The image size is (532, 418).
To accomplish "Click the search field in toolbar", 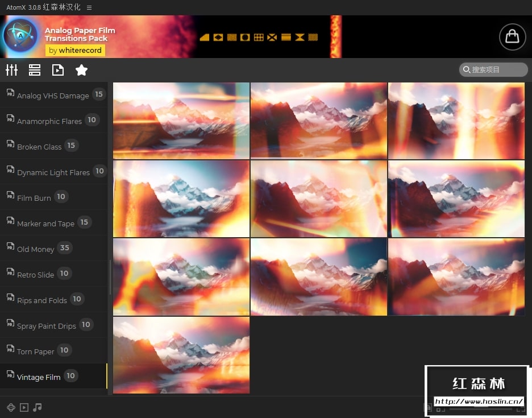I will click(493, 69).
